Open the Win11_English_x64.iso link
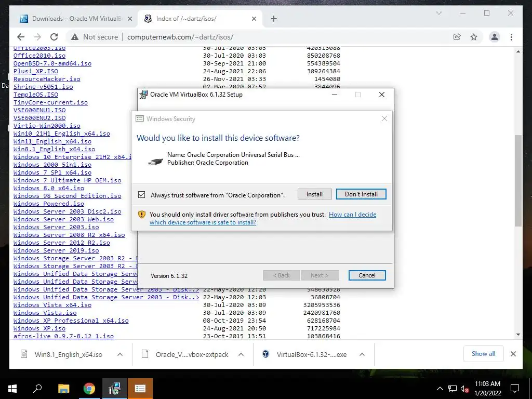 [52, 141]
